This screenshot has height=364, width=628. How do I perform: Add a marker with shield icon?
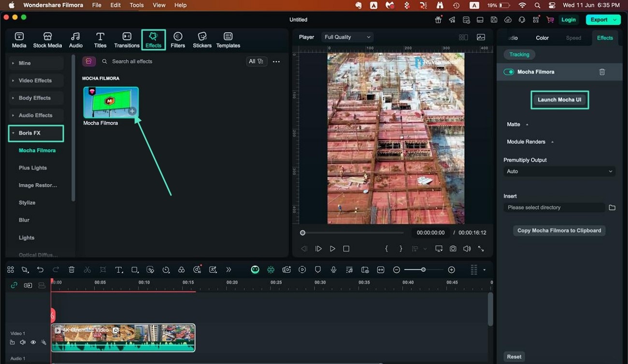tap(318, 270)
